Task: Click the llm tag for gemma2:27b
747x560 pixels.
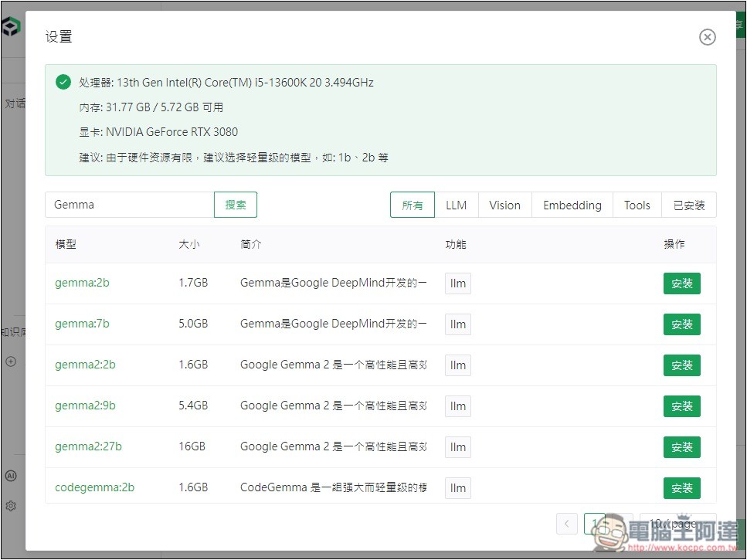Action: tap(458, 447)
